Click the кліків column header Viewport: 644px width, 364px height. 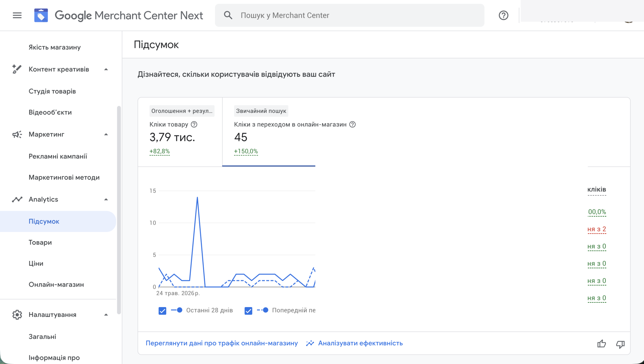596,189
